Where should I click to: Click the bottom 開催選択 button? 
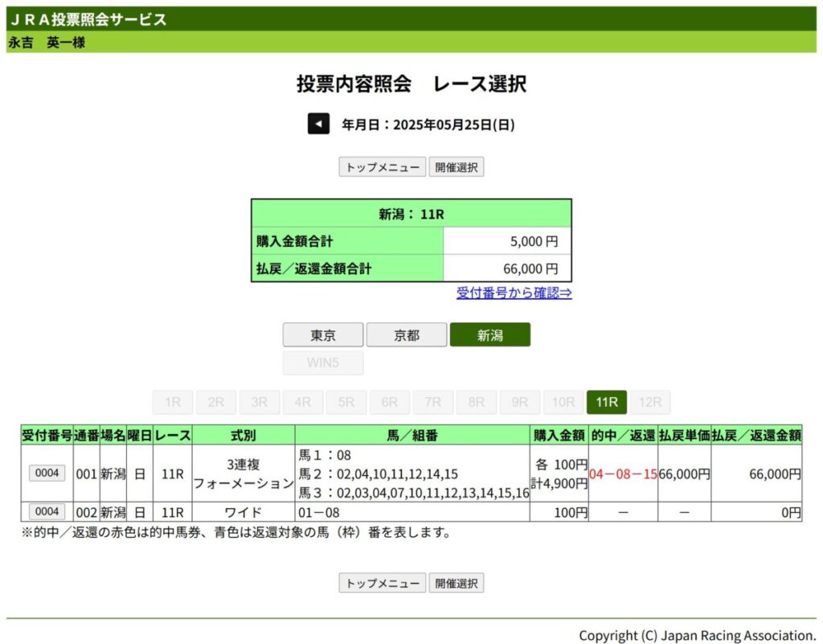(x=456, y=583)
